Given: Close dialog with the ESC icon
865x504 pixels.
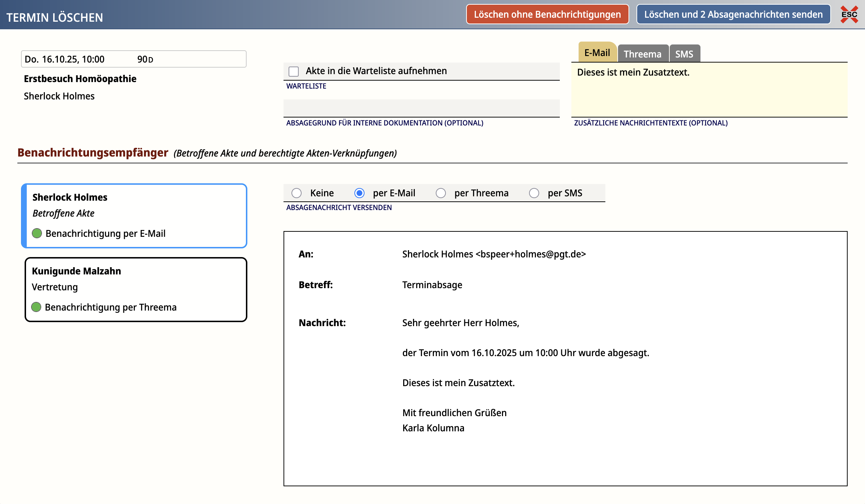Looking at the screenshot, I should click(849, 14).
